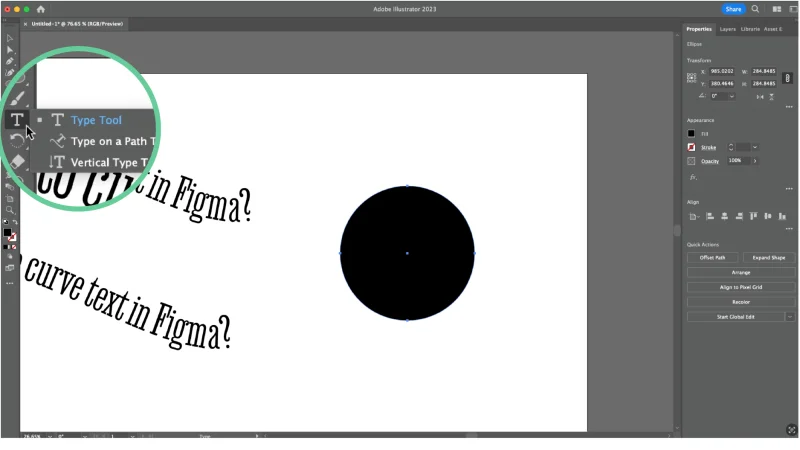Open the Search icon at top right
The height and width of the screenshot is (450, 800).
click(755, 9)
